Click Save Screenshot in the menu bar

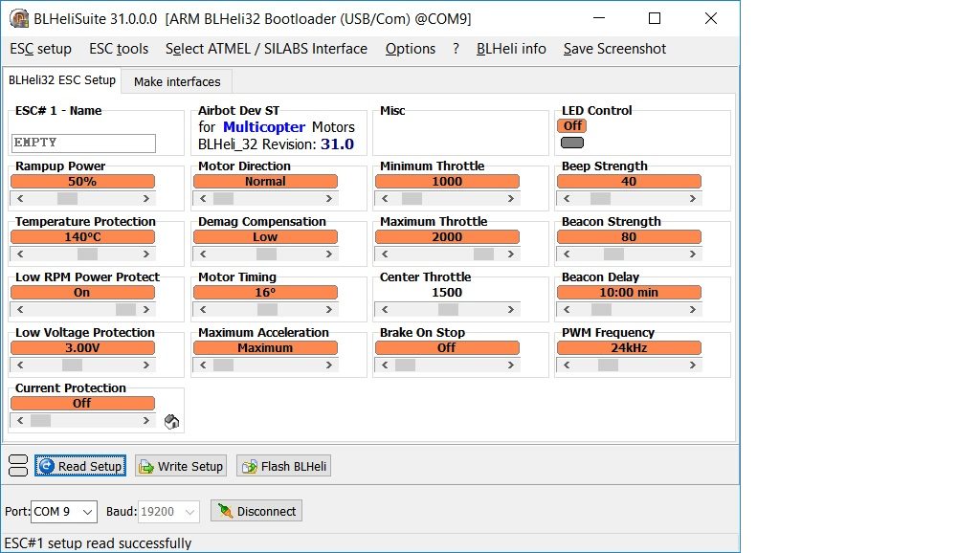[x=615, y=49]
